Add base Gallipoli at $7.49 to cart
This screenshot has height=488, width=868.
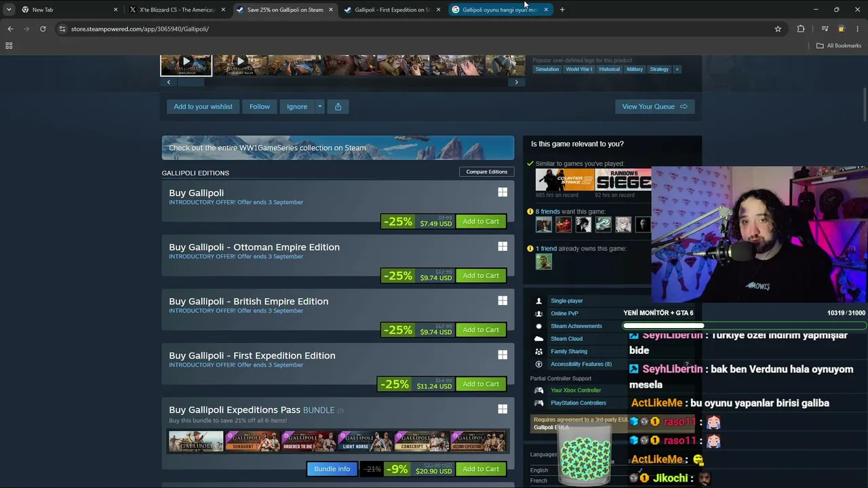coord(481,221)
